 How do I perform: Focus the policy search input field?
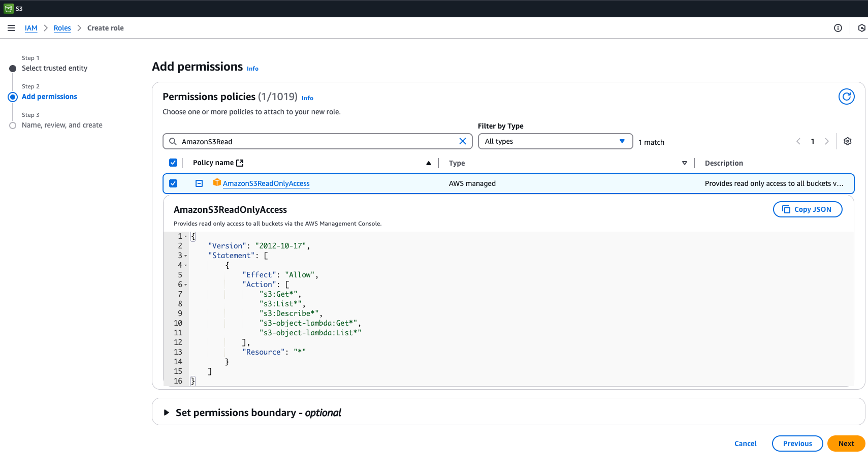pyautogui.click(x=317, y=141)
